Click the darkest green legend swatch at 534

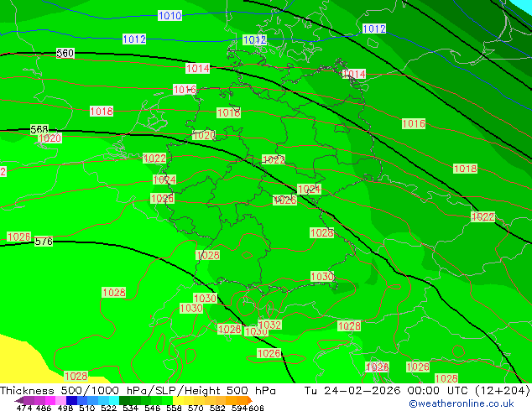124,400
